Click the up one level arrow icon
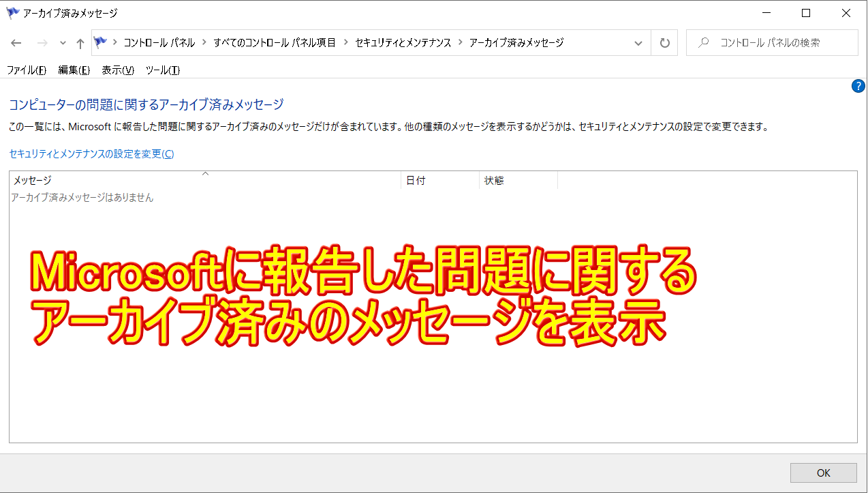Image resolution: width=868 pixels, height=493 pixels. click(x=80, y=42)
